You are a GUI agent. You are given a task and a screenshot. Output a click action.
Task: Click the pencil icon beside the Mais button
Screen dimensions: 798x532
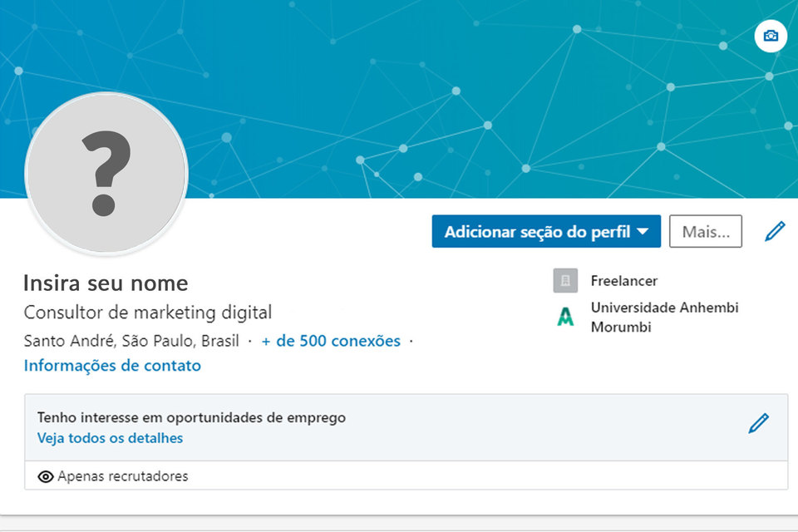(775, 232)
